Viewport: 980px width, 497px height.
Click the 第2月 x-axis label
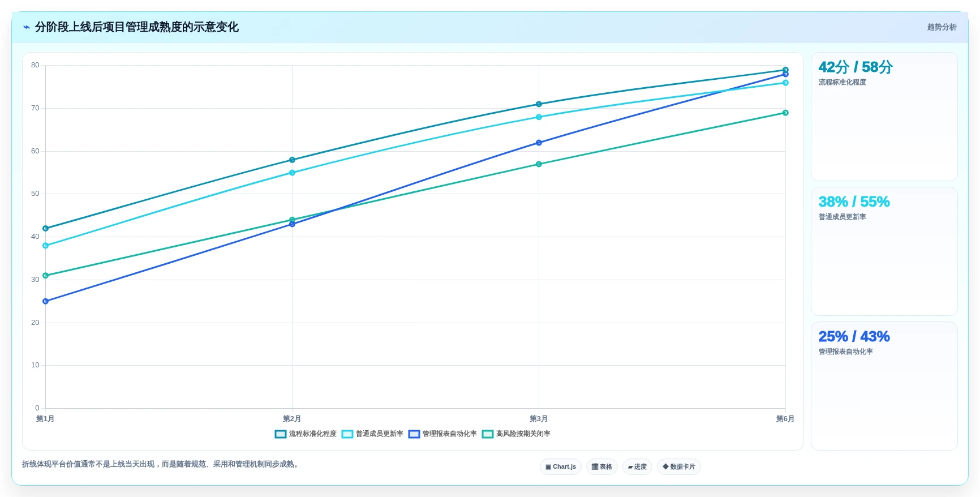coord(292,419)
